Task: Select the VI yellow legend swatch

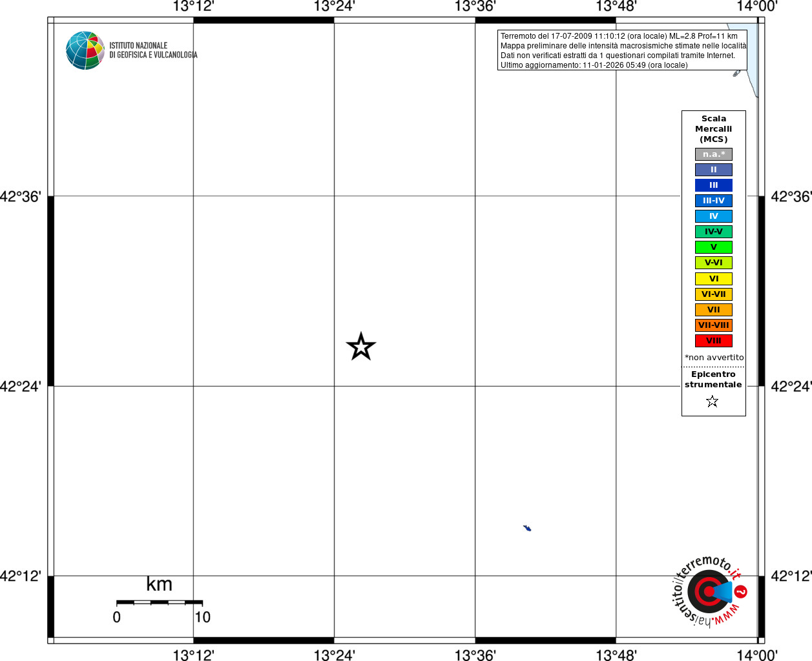Action: [714, 279]
